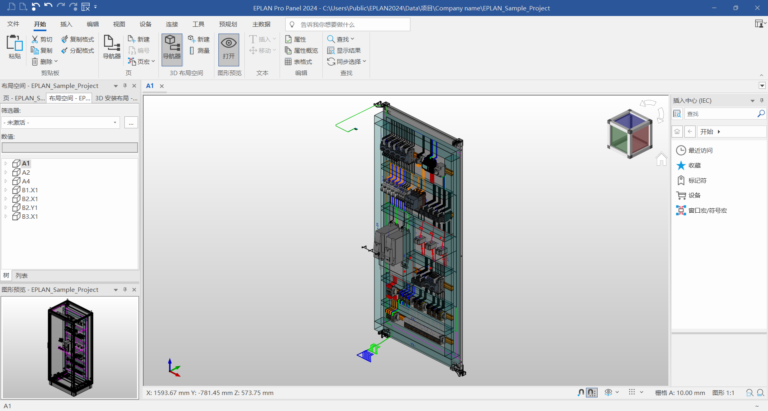Open 设备 (Devices) cart entry
Viewport: 768px width, 411px height.
pos(688,195)
